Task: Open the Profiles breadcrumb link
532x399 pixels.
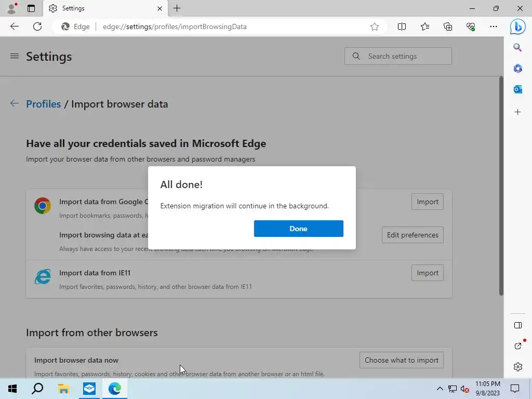Action: click(x=44, y=104)
